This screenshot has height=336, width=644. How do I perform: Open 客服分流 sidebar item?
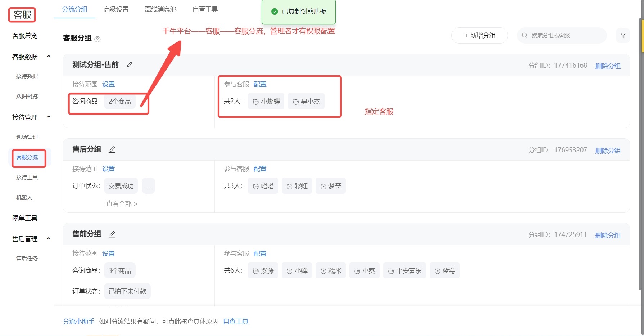pyautogui.click(x=27, y=157)
